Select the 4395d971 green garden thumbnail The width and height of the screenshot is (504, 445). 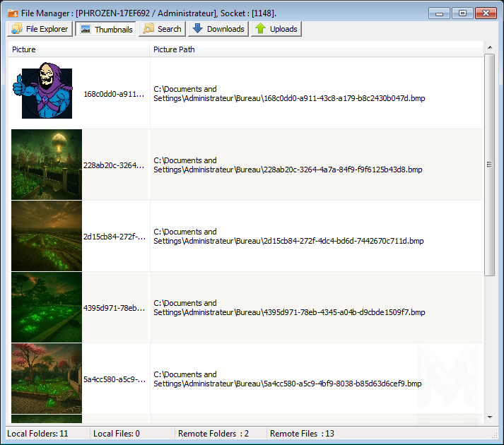(x=47, y=307)
